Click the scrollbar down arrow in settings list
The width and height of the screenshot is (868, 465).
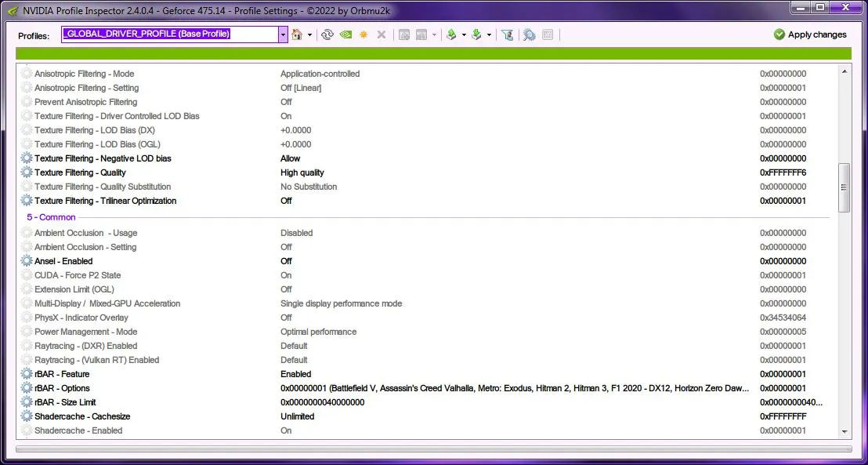click(844, 432)
